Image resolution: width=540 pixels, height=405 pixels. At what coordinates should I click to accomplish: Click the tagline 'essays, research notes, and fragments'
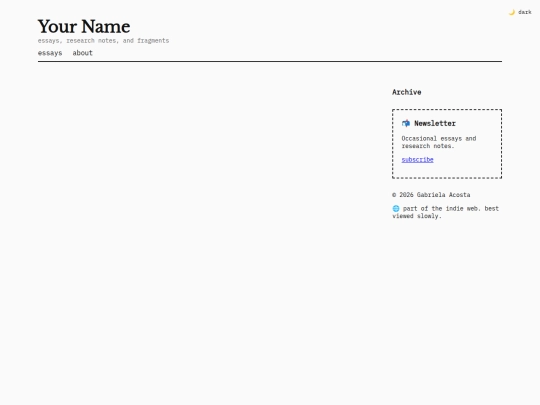(103, 41)
